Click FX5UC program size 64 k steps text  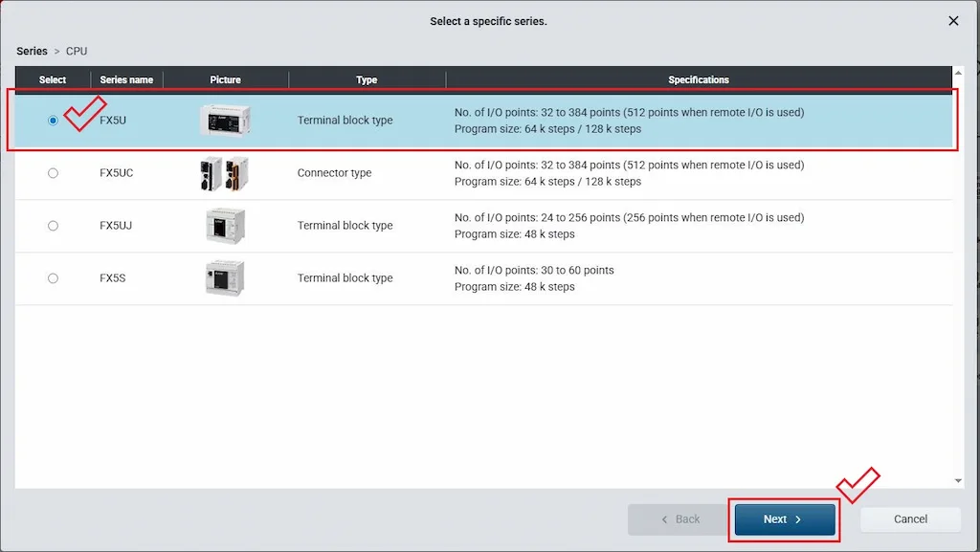pos(547,182)
